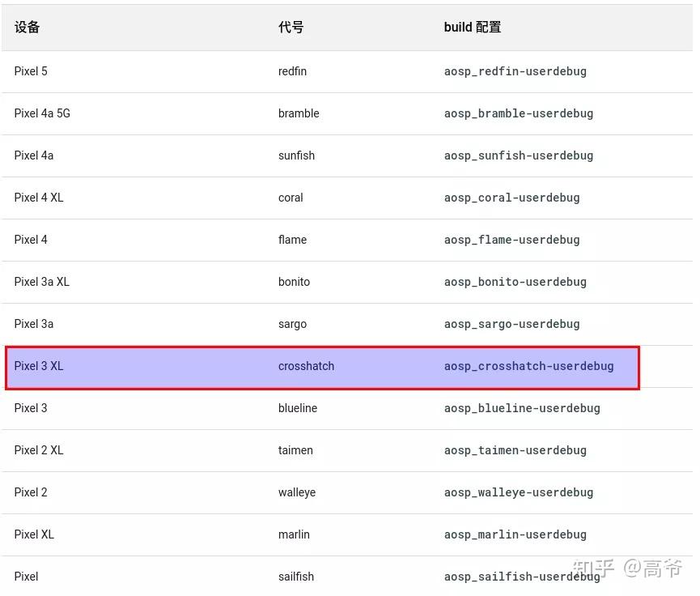The image size is (700, 596).
Task: Select the Pixel 4a device cell
Action: tap(34, 155)
